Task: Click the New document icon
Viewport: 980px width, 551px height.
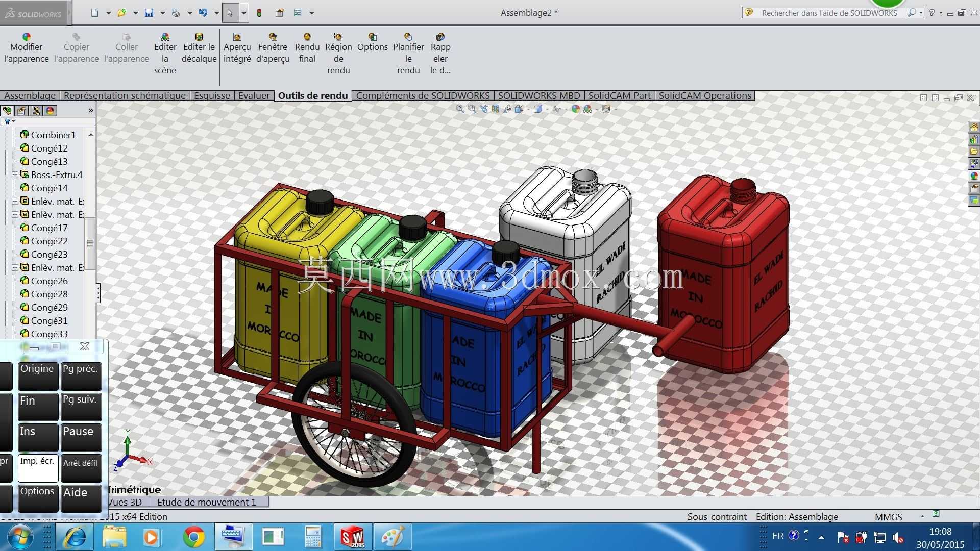Action: point(95,13)
